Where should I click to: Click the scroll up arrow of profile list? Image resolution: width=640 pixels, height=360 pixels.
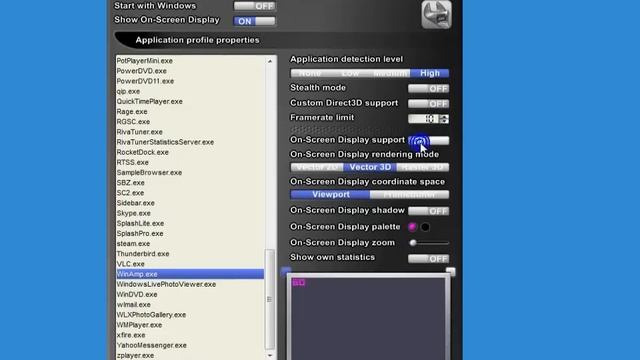point(270,61)
